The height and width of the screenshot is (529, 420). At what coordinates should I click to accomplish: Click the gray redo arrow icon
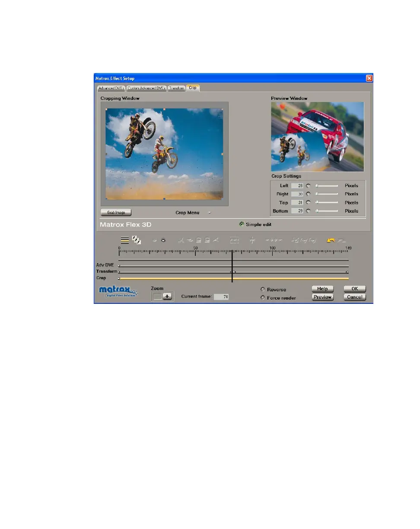click(x=342, y=240)
